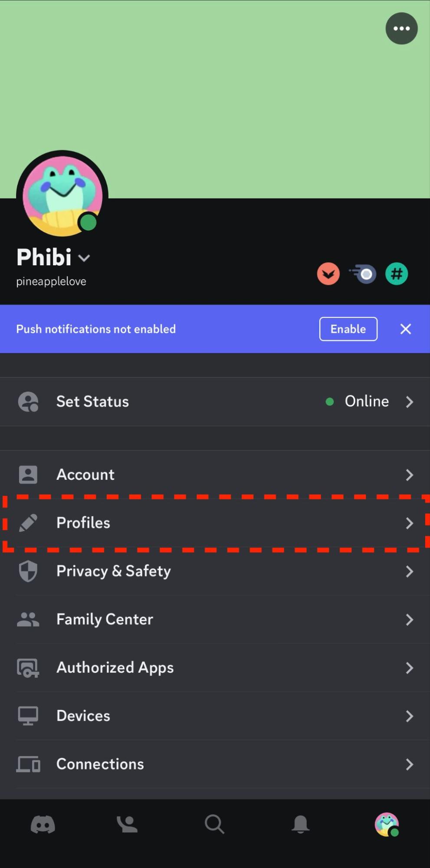The height and width of the screenshot is (868, 430).
Task: Dismiss the push notifications banner
Action: 405,329
